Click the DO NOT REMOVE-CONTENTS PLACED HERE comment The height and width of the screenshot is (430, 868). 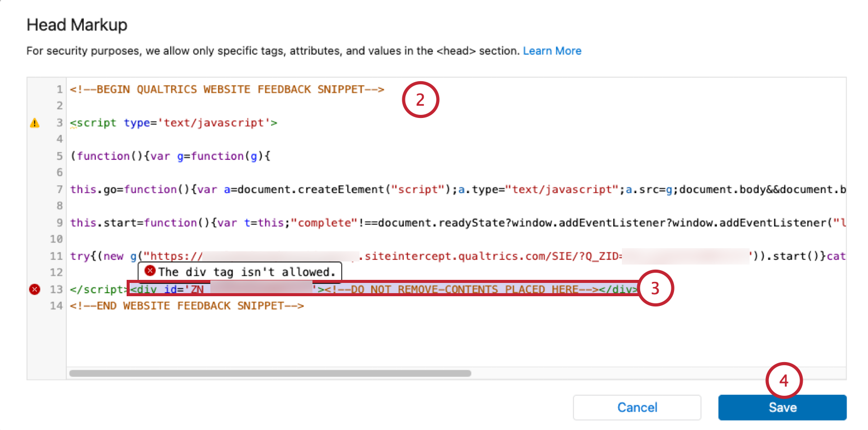[x=461, y=289]
